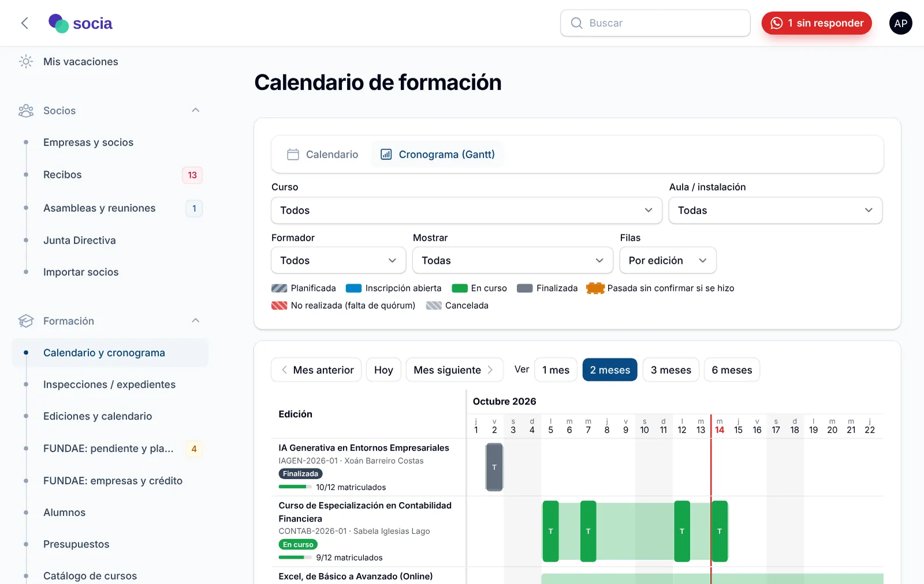Collapse the Socios sidebar section

pyautogui.click(x=196, y=110)
